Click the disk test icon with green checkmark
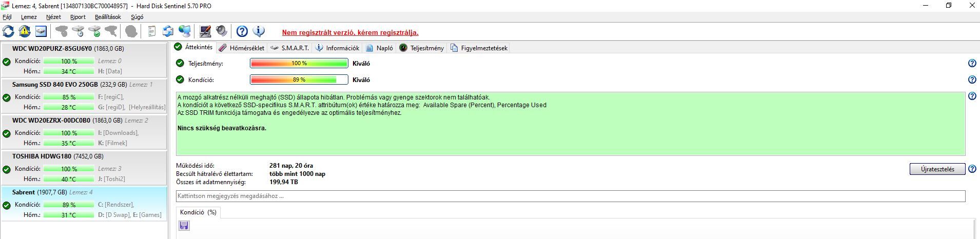The height and width of the screenshot is (239, 980). pos(94,31)
